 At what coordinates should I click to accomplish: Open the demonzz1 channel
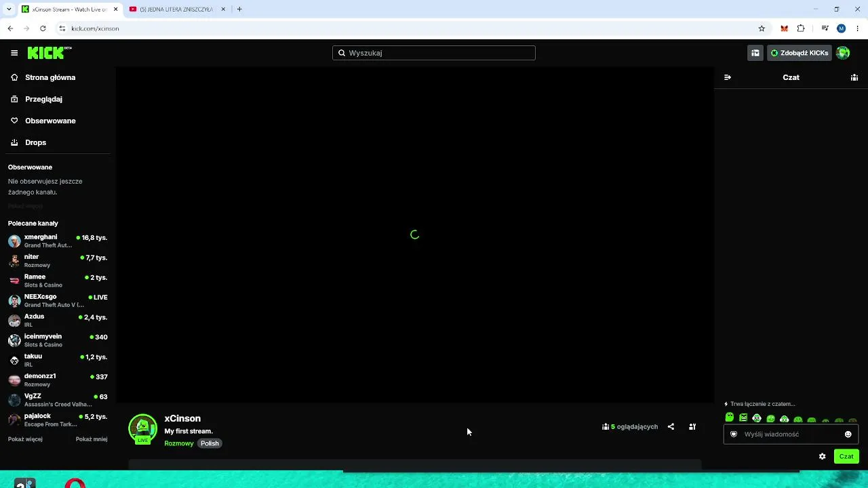click(58, 380)
